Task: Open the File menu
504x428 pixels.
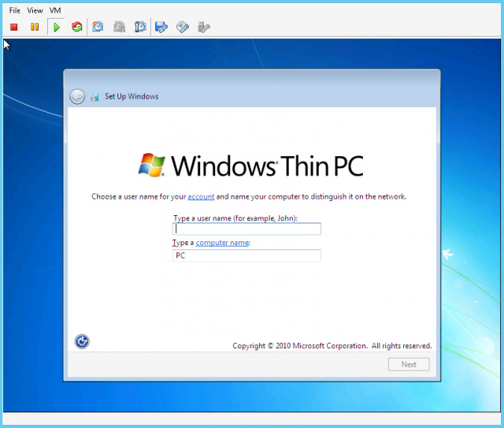Action: [x=15, y=10]
